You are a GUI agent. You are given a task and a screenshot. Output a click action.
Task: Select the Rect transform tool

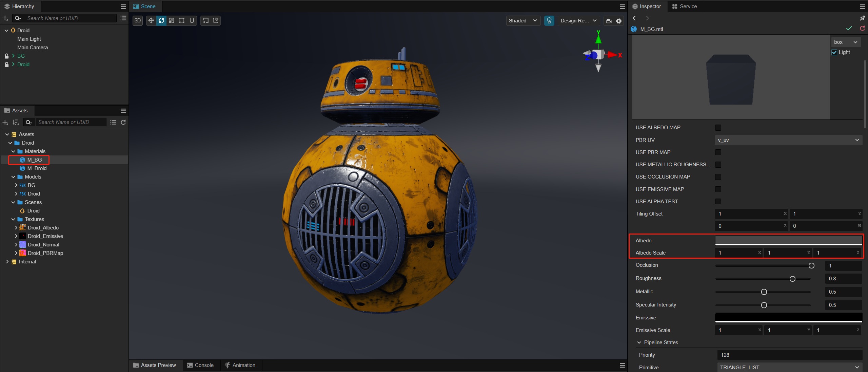pos(182,21)
